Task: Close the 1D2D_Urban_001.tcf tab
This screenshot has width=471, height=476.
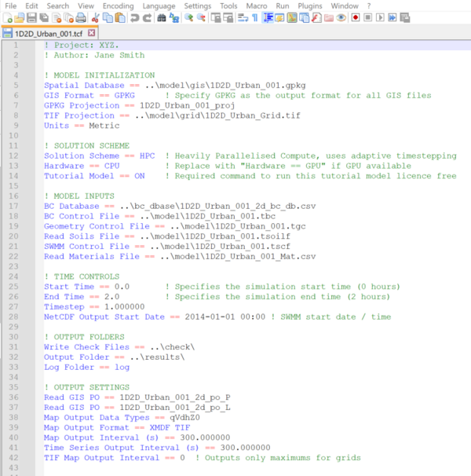Action: 91,34
